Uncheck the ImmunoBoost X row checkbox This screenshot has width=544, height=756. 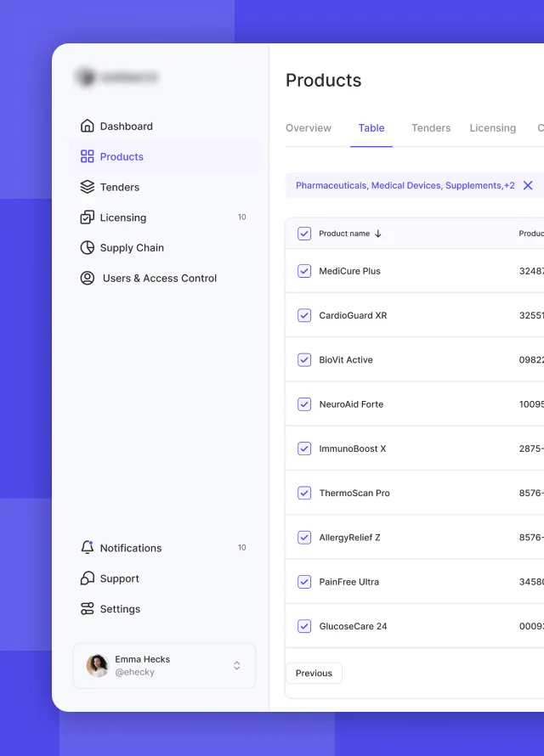[304, 449]
